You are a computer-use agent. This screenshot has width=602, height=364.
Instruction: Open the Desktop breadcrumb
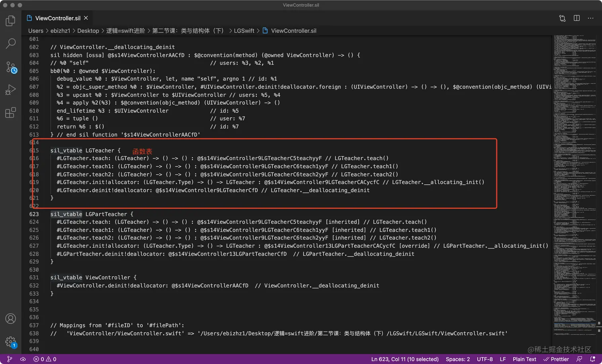pyautogui.click(x=88, y=31)
